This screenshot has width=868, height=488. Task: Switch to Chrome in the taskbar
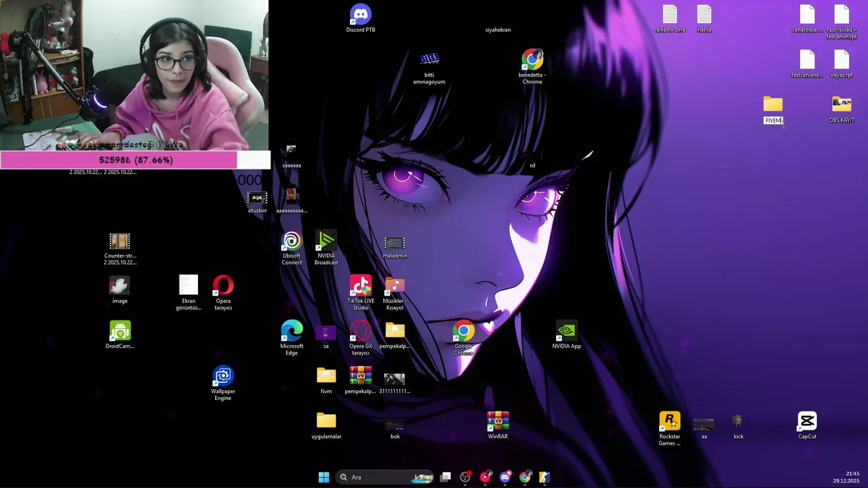(x=525, y=477)
